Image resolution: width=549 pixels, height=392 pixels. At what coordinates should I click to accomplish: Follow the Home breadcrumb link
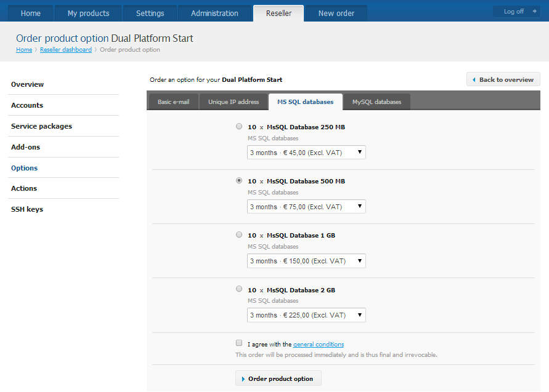pos(24,50)
